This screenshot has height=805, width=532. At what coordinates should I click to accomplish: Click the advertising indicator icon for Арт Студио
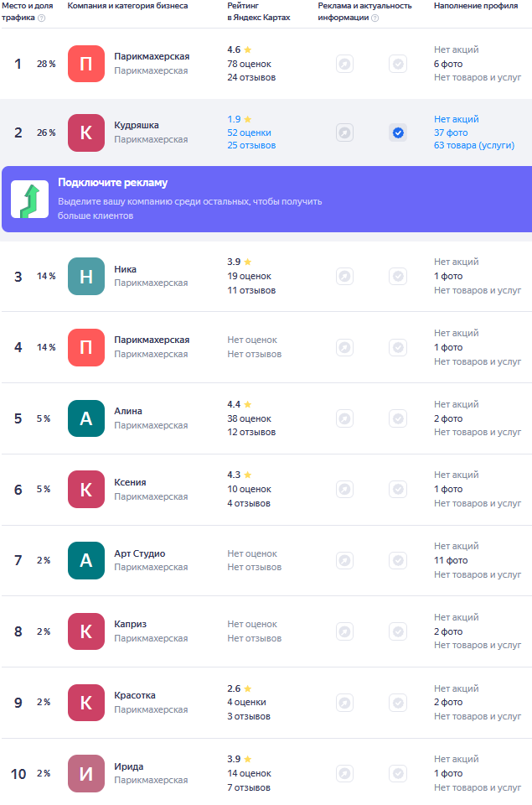coord(344,560)
